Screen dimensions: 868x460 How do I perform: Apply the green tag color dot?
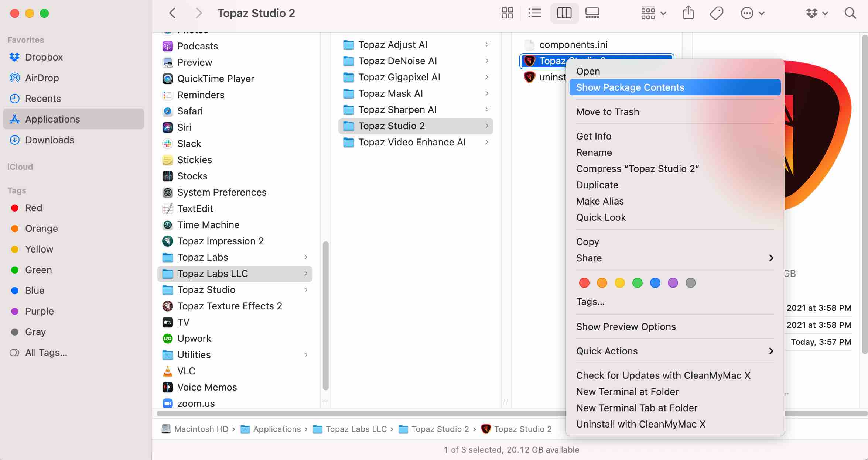[637, 283]
